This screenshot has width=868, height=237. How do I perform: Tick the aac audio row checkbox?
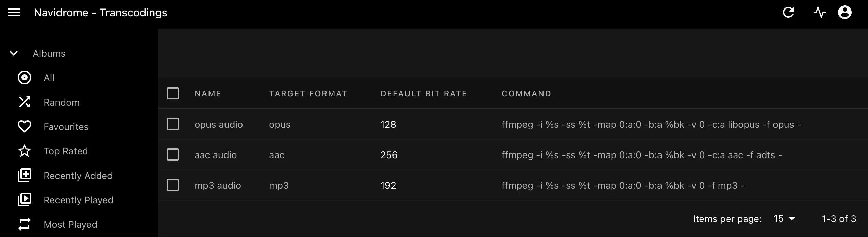tap(173, 155)
